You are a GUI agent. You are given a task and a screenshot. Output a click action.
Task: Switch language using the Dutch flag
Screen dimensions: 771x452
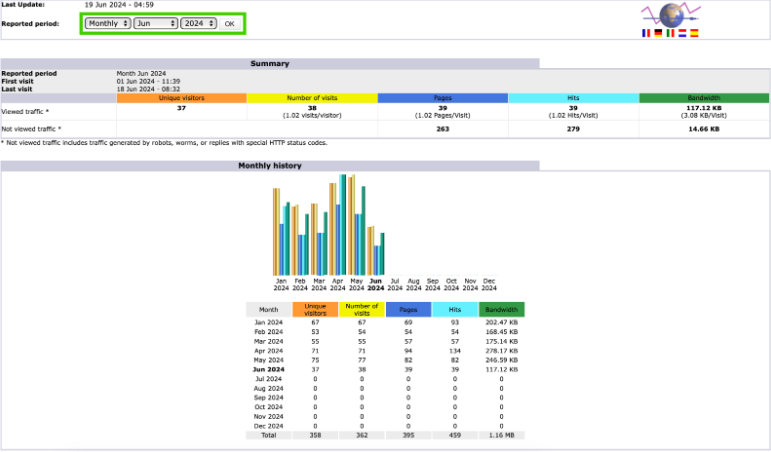(681, 33)
